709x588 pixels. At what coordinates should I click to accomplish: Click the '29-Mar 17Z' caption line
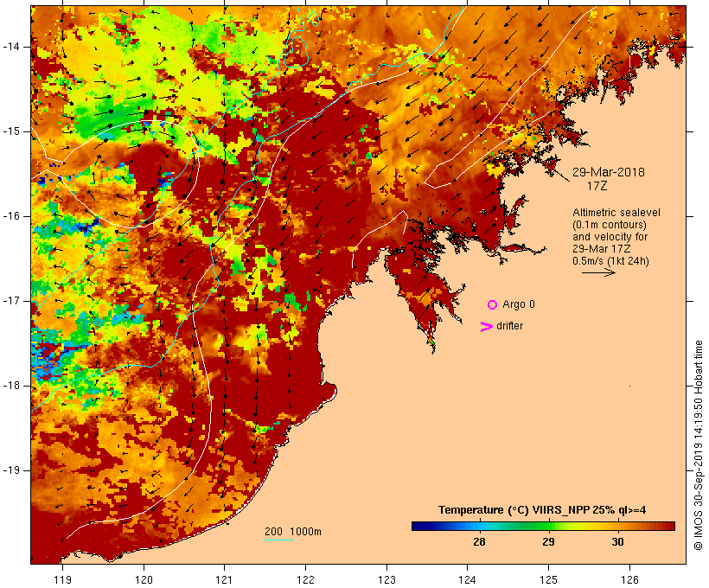(x=602, y=249)
